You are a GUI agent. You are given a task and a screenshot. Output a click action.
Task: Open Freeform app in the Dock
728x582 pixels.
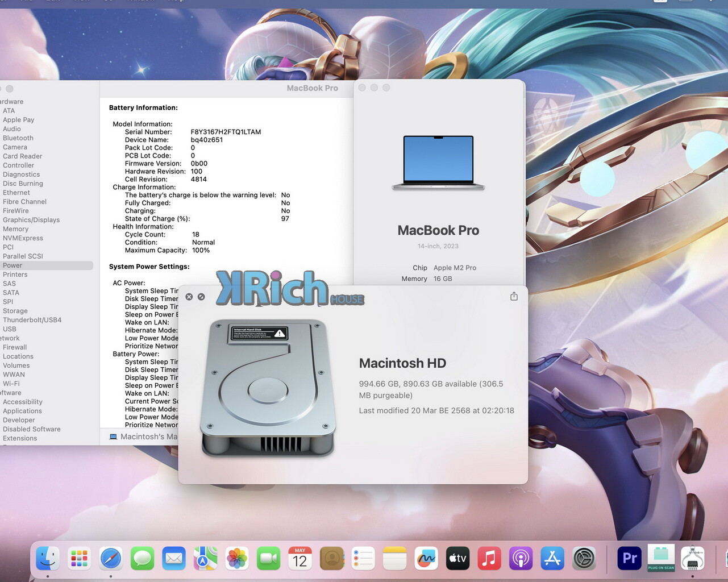[426, 558]
